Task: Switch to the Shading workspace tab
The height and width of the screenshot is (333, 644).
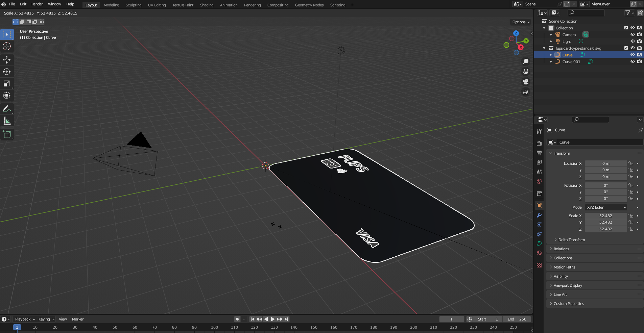Action: (x=207, y=5)
